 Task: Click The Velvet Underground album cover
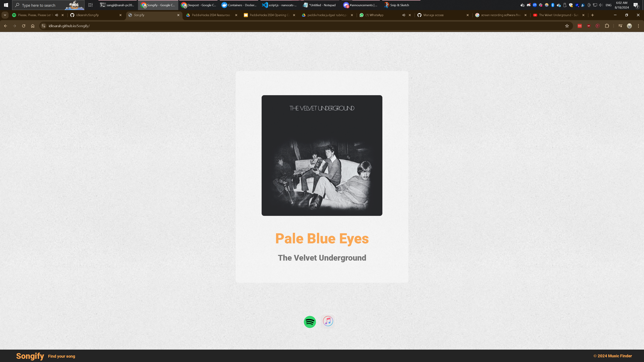[322, 155]
